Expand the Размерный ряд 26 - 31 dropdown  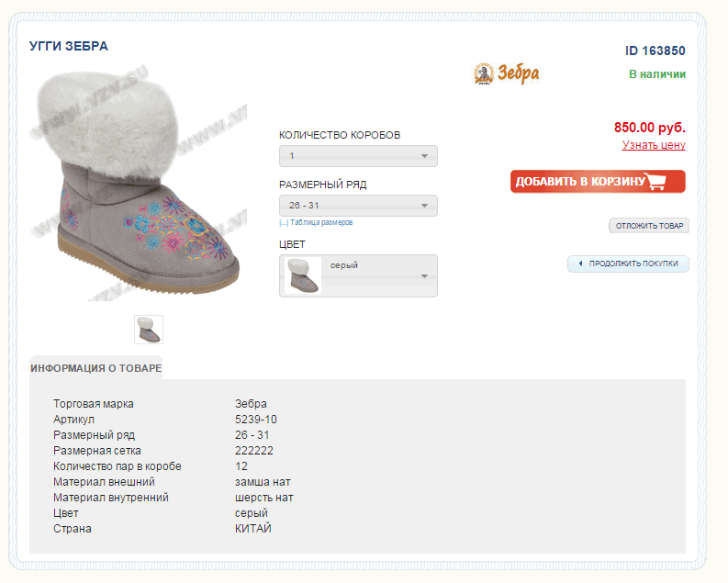click(x=358, y=206)
